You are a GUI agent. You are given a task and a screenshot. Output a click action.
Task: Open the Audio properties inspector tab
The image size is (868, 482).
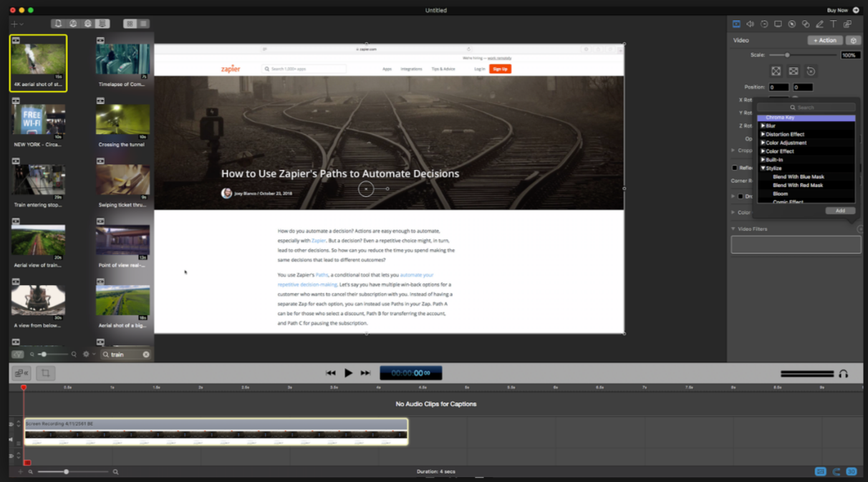tap(750, 24)
